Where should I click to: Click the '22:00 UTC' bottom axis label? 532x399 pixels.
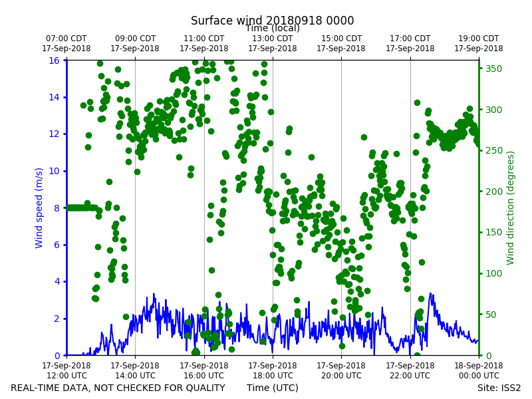(410, 376)
